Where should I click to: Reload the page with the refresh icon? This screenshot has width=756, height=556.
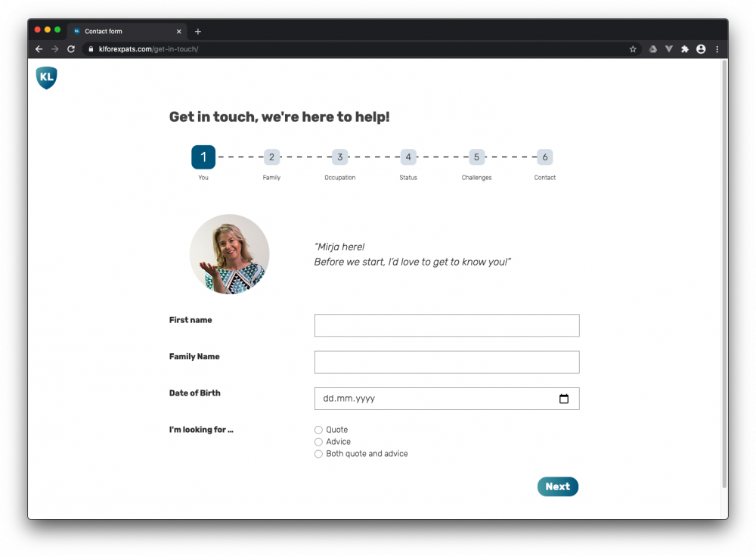tap(71, 49)
